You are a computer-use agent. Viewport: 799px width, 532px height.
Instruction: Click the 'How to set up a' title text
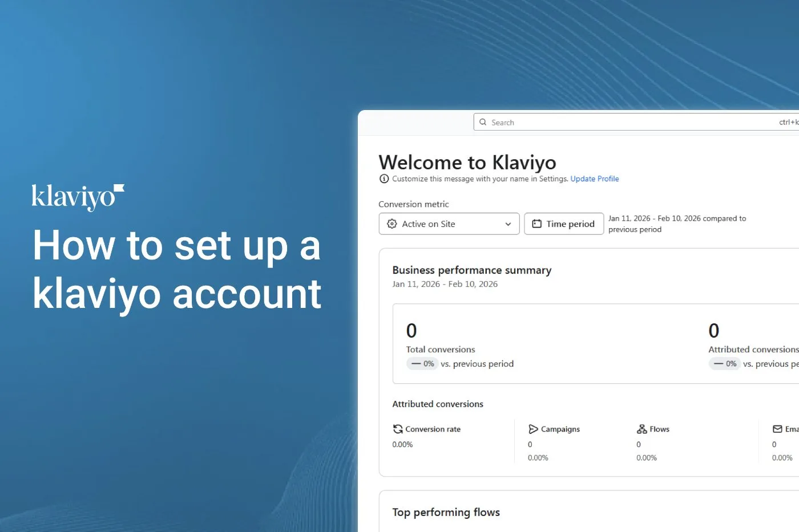pyautogui.click(x=176, y=246)
